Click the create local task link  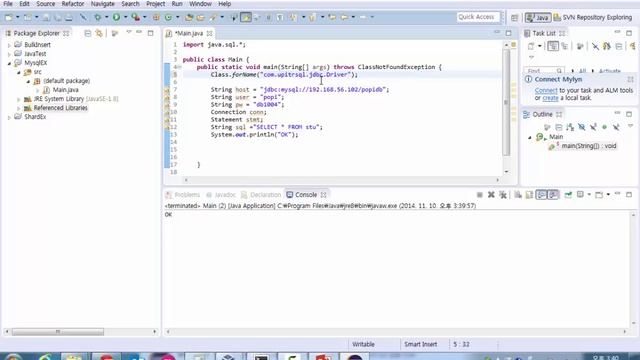(x=550, y=98)
